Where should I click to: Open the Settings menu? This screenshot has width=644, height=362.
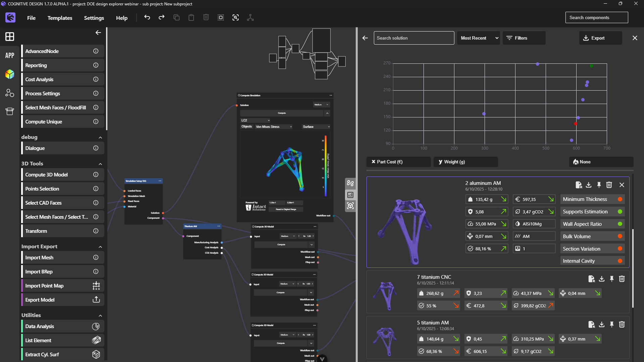click(94, 18)
